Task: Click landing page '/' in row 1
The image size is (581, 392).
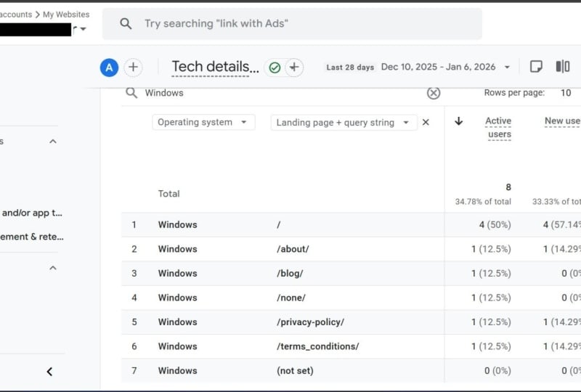Action: point(279,224)
